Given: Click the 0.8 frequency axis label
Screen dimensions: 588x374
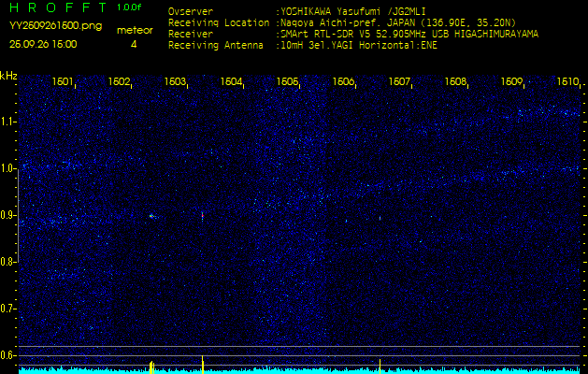Looking at the screenshot, I should pos(7,262).
